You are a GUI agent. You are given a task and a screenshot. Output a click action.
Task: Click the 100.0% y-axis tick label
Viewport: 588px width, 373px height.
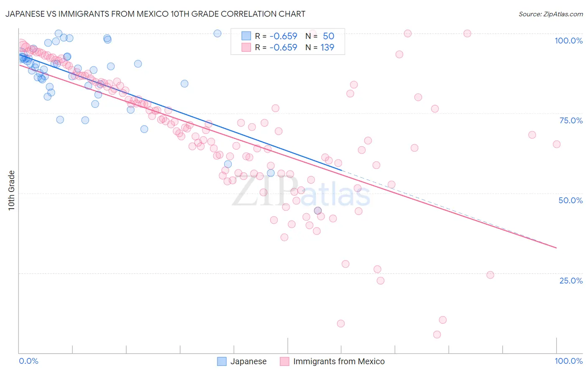point(568,41)
